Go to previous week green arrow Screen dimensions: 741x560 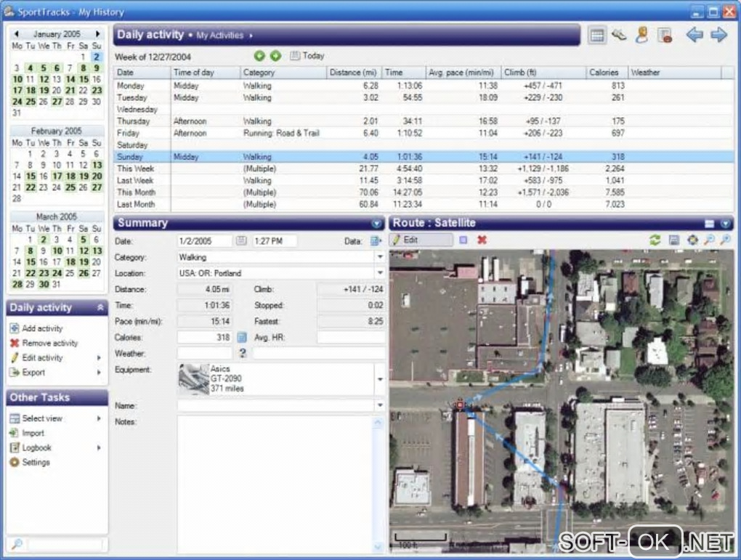coord(259,56)
